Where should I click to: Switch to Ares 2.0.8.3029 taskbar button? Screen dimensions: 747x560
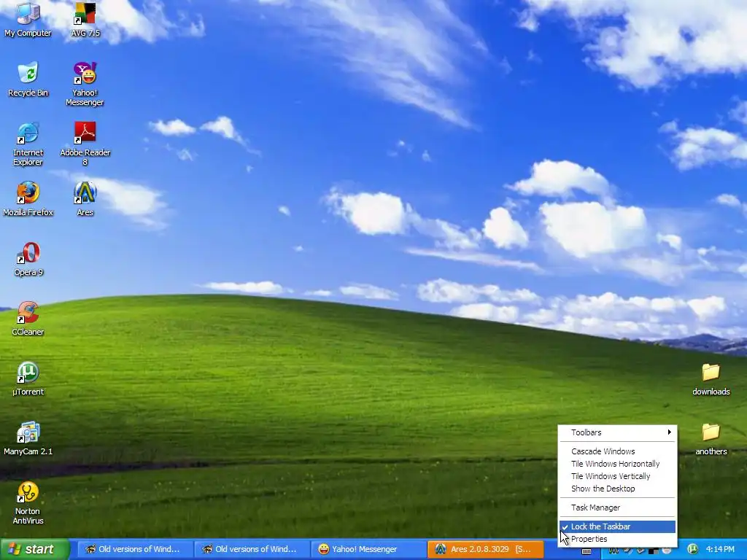(x=485, y=549)
